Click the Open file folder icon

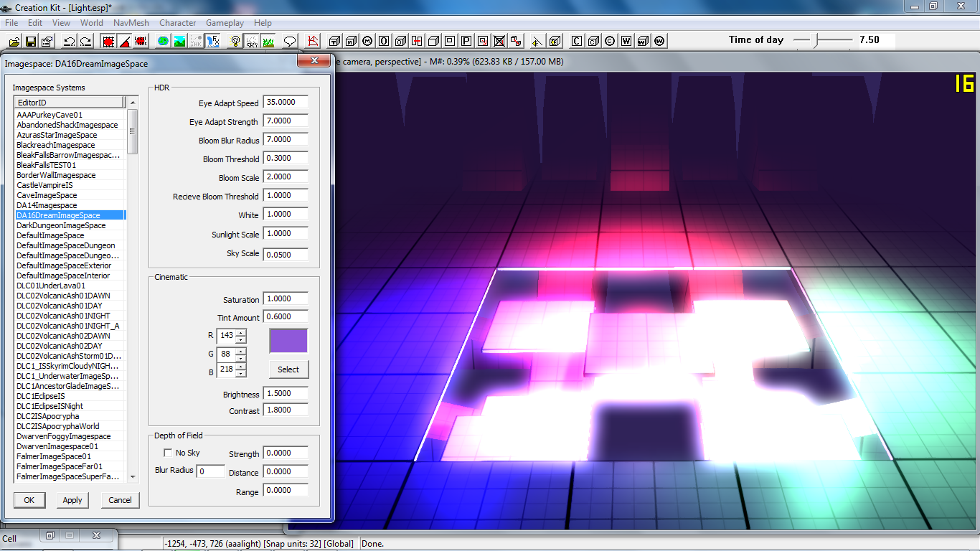[x=14, y=41]
